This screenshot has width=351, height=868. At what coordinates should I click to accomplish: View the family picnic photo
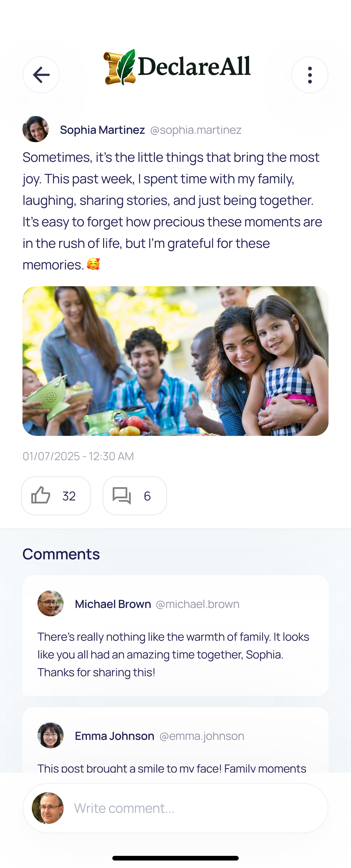[175, 361]
